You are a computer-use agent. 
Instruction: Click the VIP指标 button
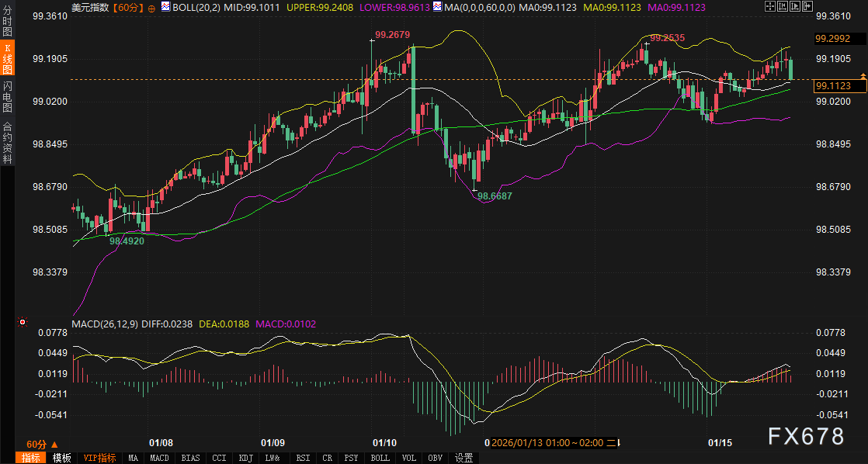click(x=99, y=458)
